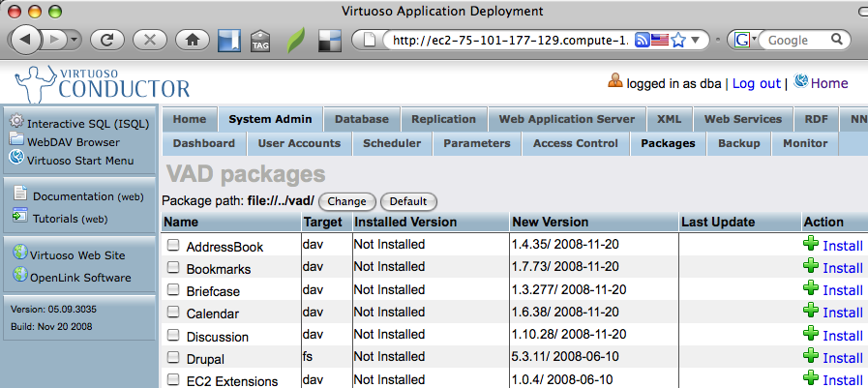868x388 pixels.
Task: Click the browser home icon
Action: 193,41
